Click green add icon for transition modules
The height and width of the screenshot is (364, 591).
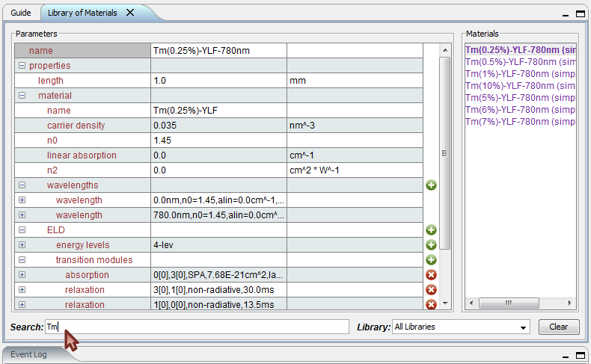coord(431,260)
